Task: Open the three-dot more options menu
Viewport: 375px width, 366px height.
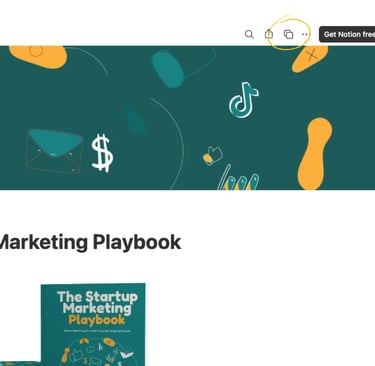Action: 305,34
